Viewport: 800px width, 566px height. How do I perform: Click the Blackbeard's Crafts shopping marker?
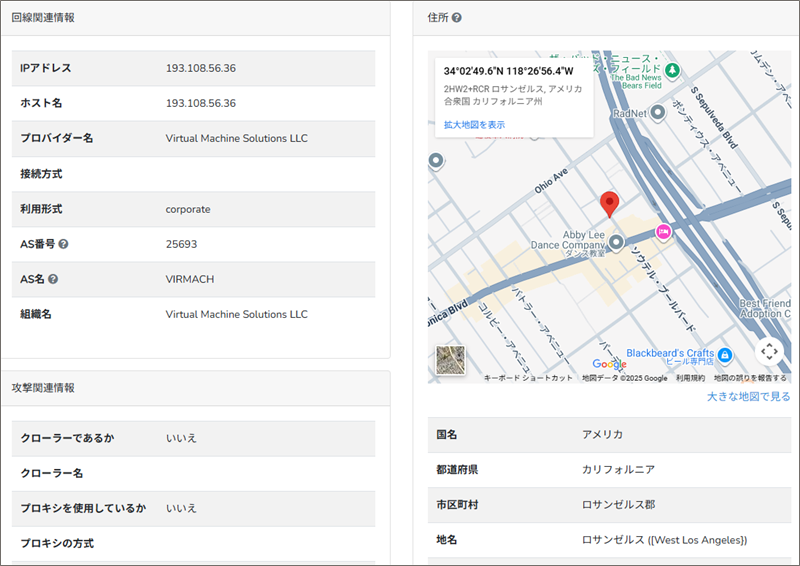pyautogui.click(x=725, y=355)
